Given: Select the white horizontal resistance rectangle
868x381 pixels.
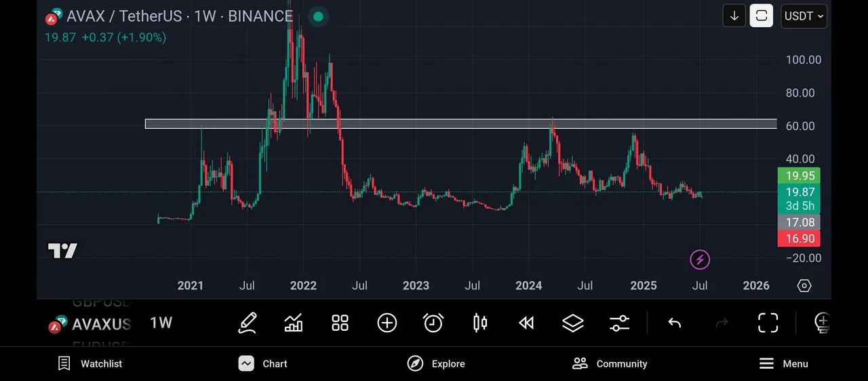Looking at the screenshot, I should coord(461,123).
